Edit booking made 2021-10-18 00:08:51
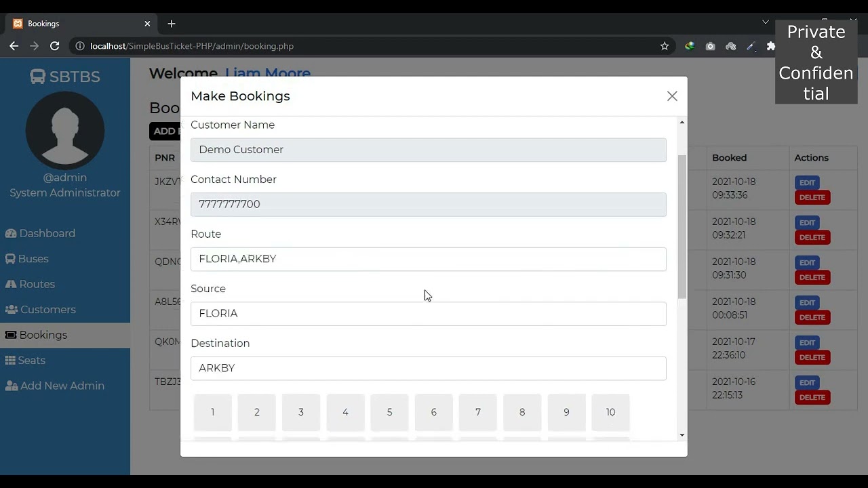Screen dimensions: 868x488 click(x=807, y=302)
